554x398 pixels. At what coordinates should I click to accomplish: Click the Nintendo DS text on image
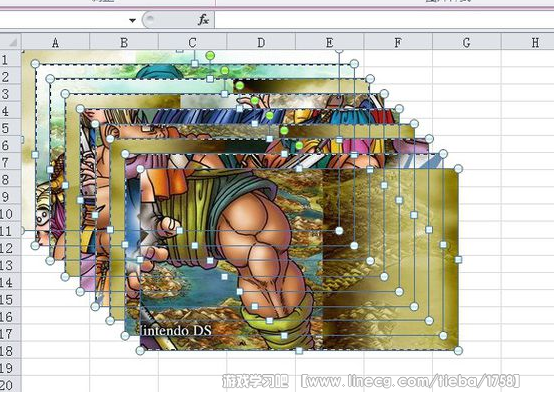(x=176, y=331)
